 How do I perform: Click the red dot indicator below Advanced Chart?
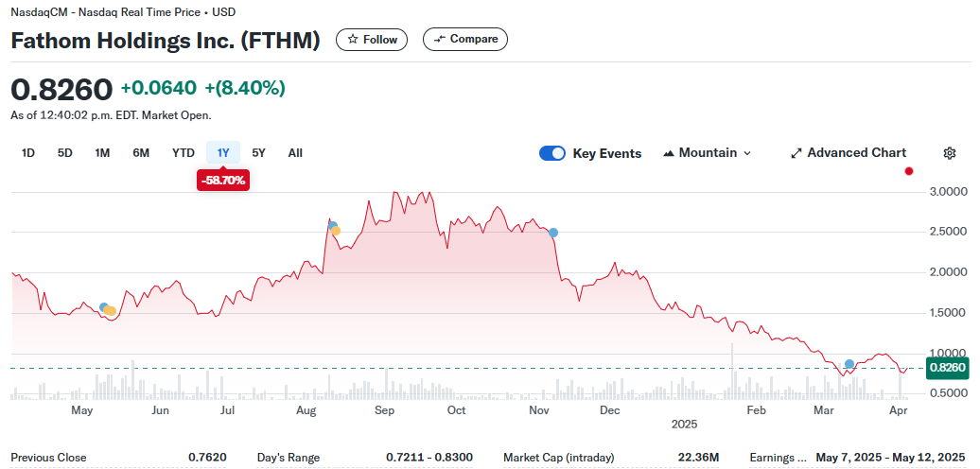(x=909, y=171)
